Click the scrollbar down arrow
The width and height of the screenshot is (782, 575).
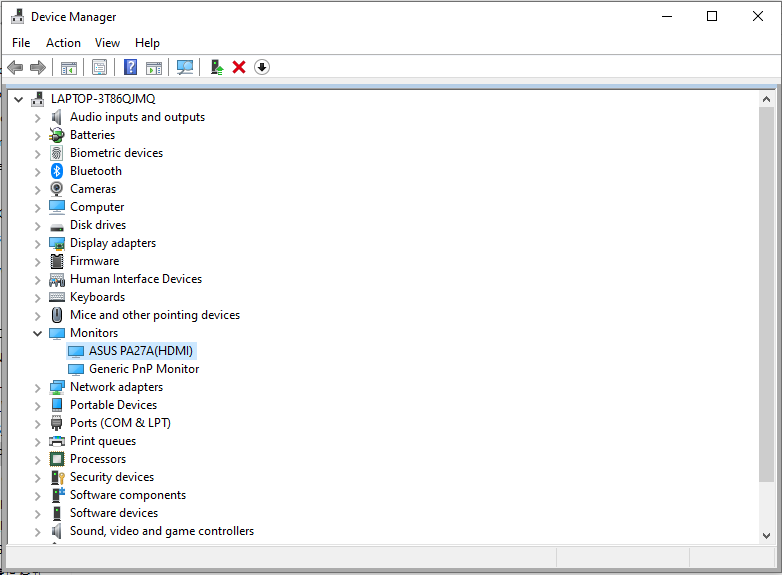pyautogui.click(x=767, y=536)
